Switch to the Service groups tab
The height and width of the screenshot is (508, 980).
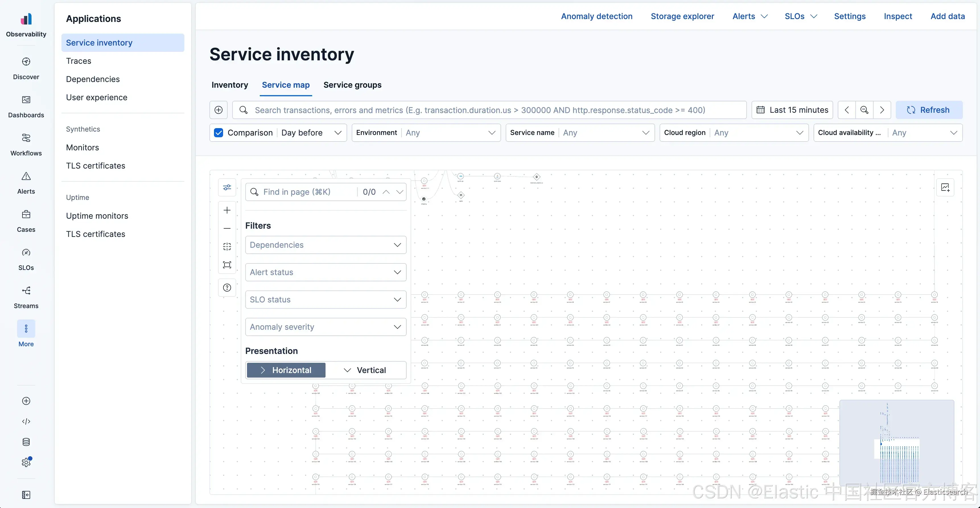click(352, 85)
